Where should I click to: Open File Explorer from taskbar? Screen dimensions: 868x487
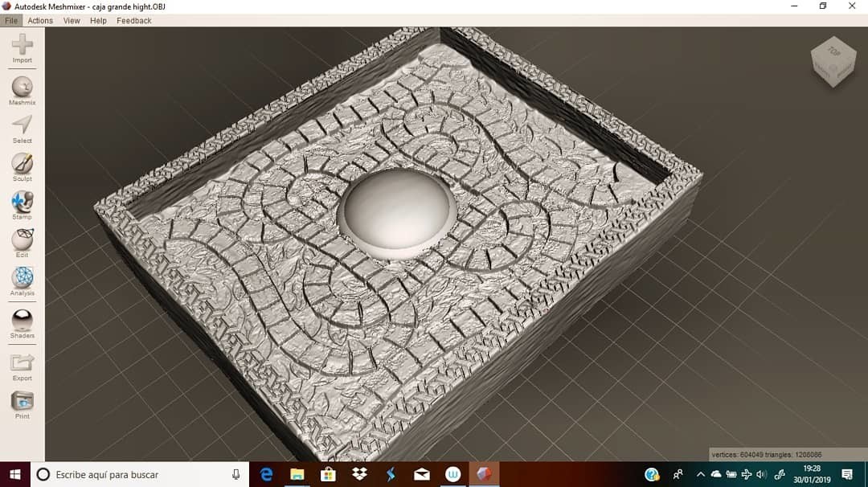297,474
